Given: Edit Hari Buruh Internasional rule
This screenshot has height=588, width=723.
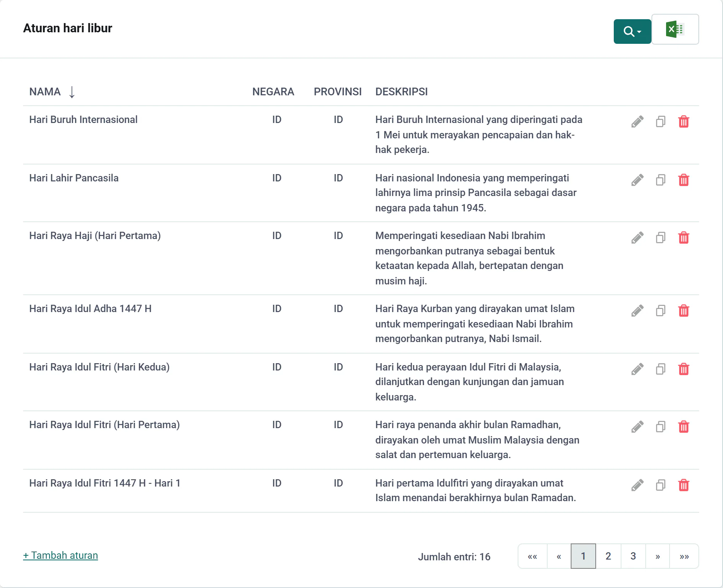Looking at the screenshot, I should [x=637, y=121].
